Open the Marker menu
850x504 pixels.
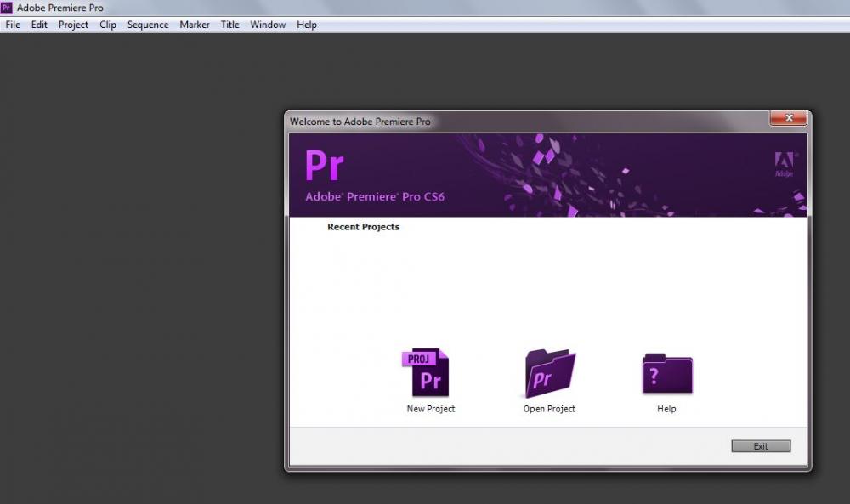click(x=195, y=25)
